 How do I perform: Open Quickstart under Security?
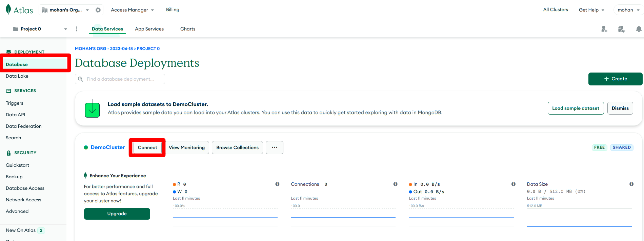(17, 165)
